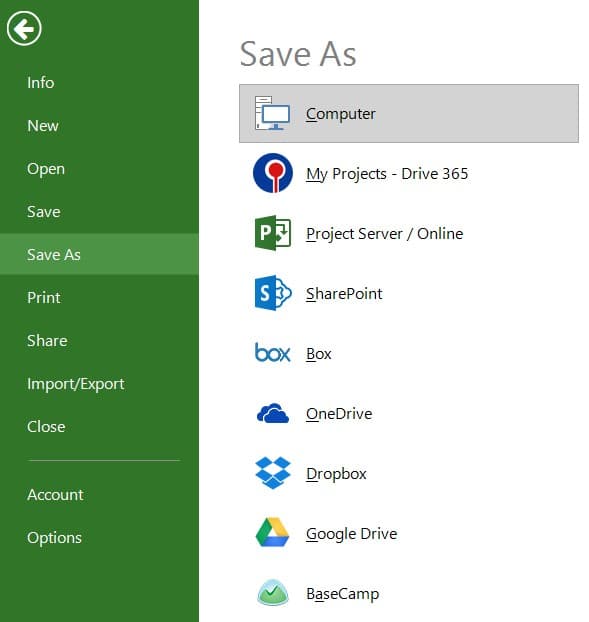Click the green Project Server icon

(272, 233)
